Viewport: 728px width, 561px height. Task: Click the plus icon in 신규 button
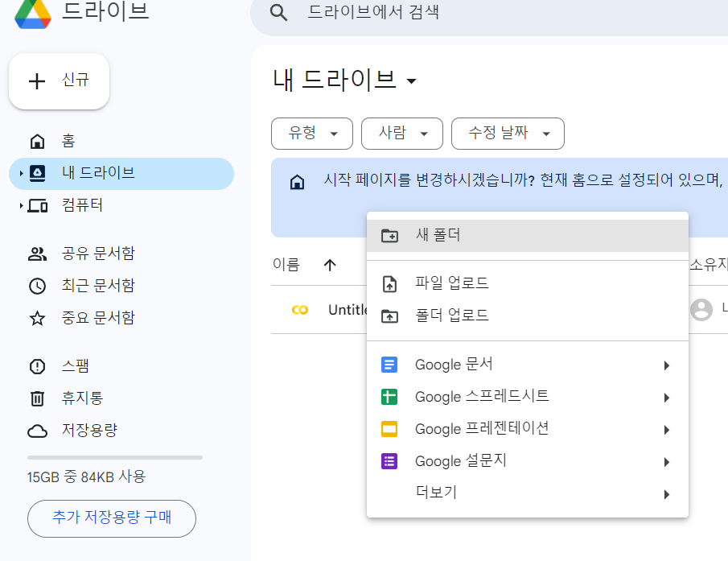click(37, 81)
